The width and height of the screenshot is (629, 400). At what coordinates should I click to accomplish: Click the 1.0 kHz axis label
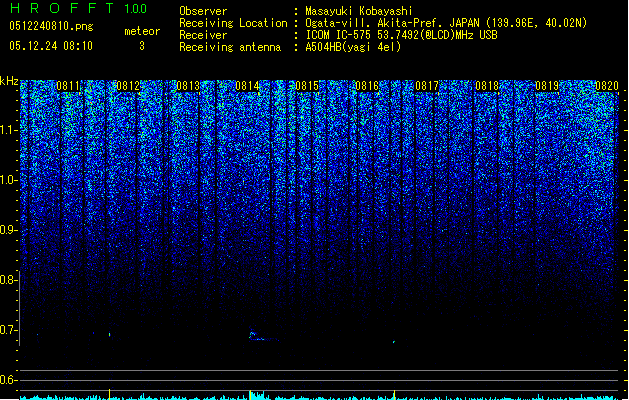point(8,180)
